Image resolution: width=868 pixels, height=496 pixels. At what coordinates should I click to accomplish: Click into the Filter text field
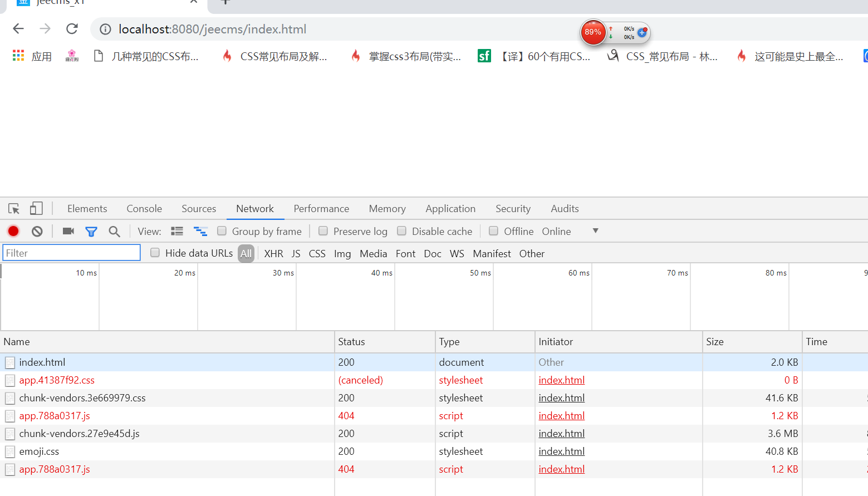[x=72, y=253]
